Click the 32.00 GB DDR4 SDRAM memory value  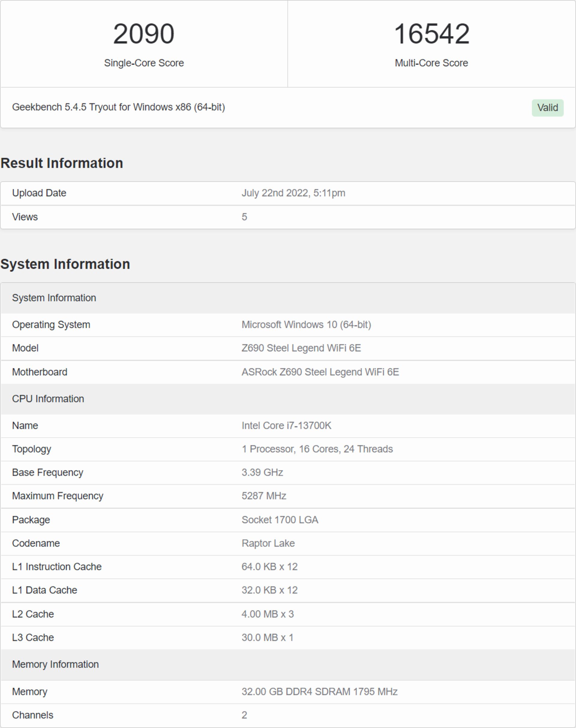pyautogui.click(x=319, y=692)
